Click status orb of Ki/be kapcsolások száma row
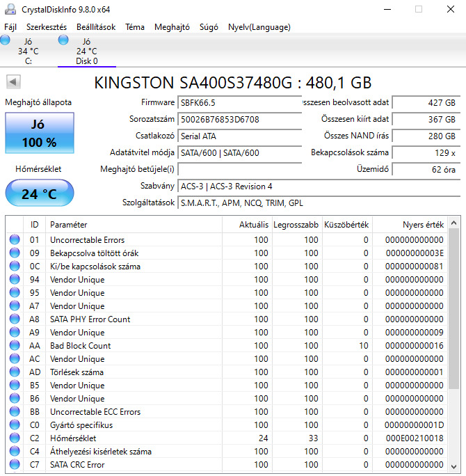Image resolution: width=466 pixels, height=476 pixels. 15,266
